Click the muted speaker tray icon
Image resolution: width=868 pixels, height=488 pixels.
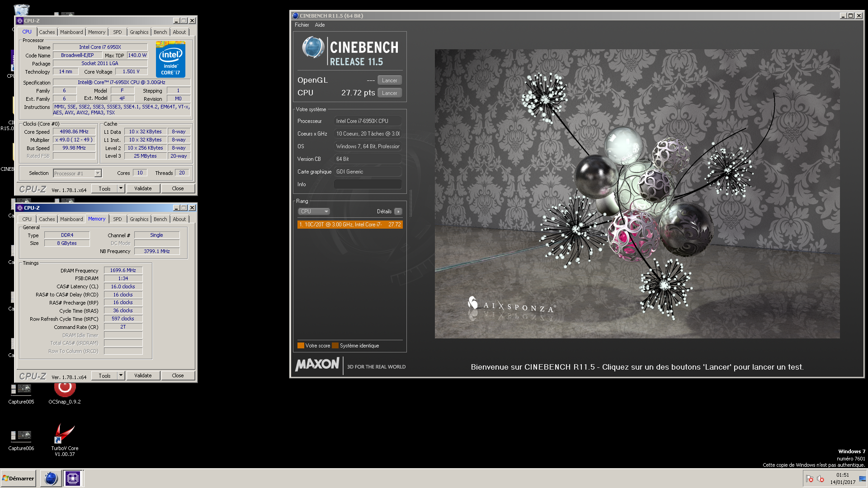(821, 479)
